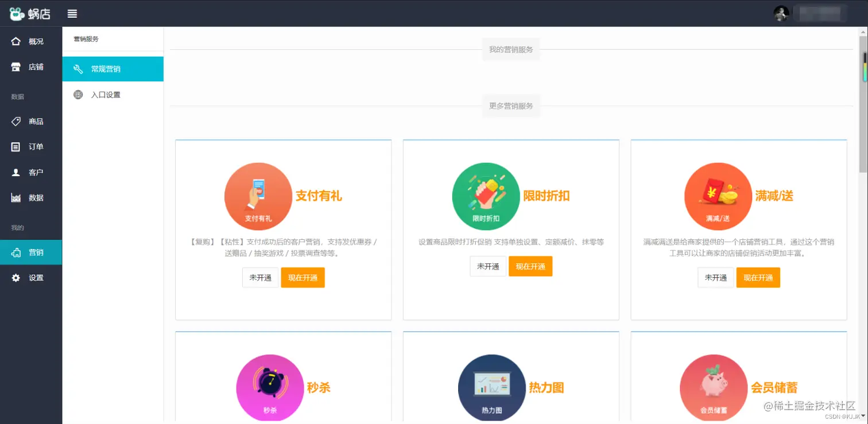Screen dimensions: 868x424
Task: Click 现在开通 under 满减/送
Action: [758, 277]
